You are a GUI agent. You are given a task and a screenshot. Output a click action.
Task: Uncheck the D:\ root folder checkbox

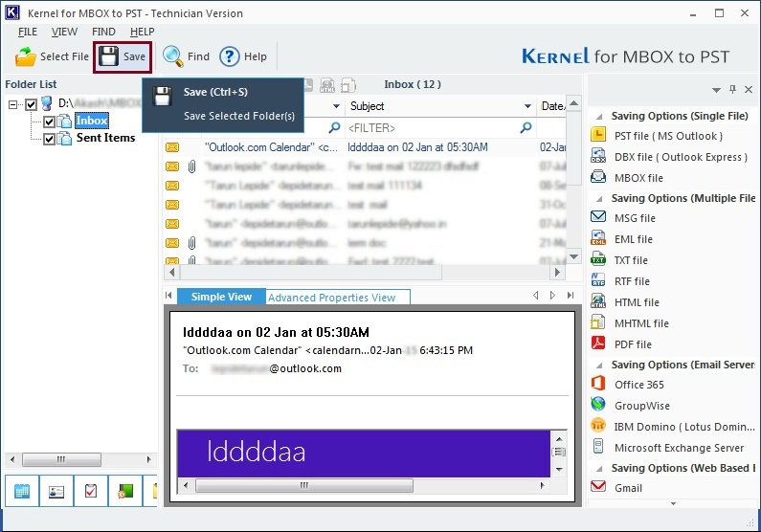[31, 104]
